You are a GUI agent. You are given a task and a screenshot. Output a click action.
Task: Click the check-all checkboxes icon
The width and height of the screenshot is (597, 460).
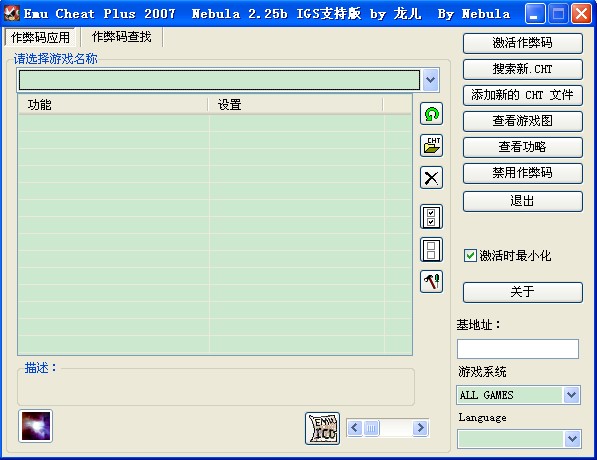pyautogui.click(x=431, y=217)
